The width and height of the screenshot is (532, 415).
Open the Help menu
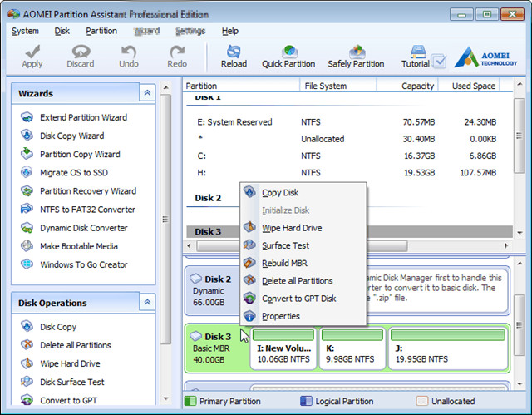(230, 31)
